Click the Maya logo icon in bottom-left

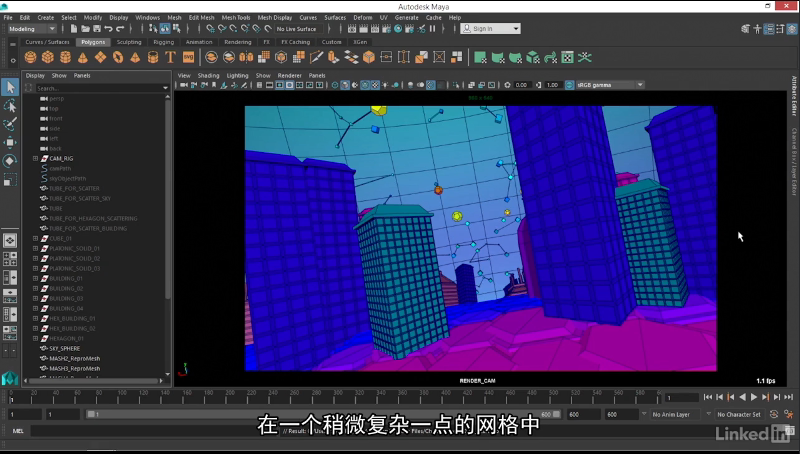click(10, 378)
